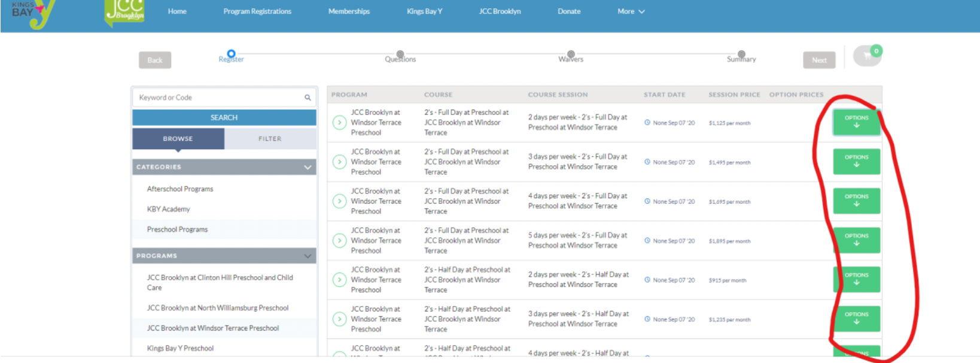Click the Start Date column header

[x=664, y=95]
